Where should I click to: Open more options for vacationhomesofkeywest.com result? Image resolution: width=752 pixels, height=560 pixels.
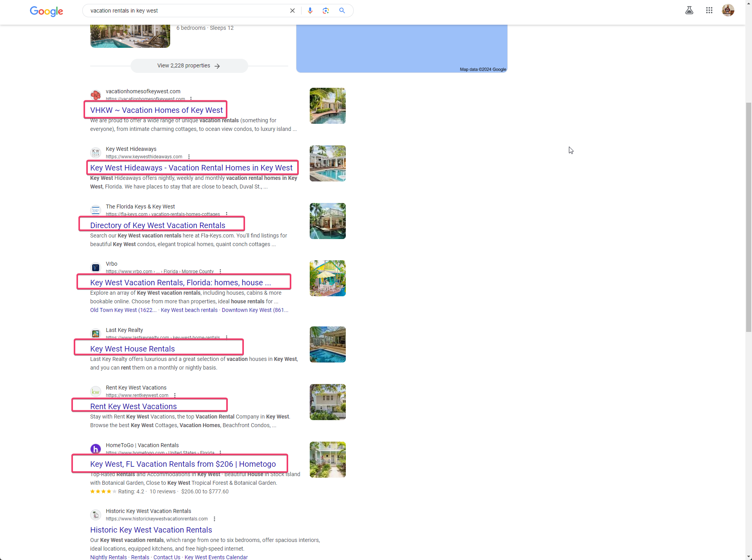191,99
